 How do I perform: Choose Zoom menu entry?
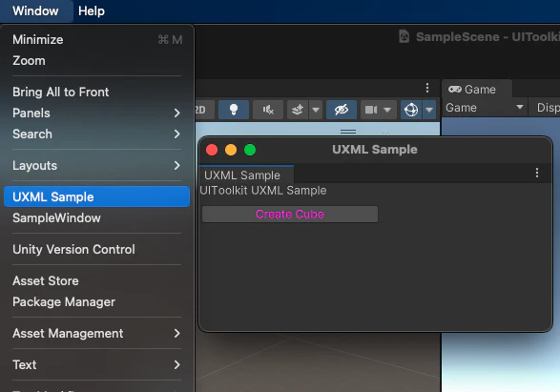[x=96, y=61]
